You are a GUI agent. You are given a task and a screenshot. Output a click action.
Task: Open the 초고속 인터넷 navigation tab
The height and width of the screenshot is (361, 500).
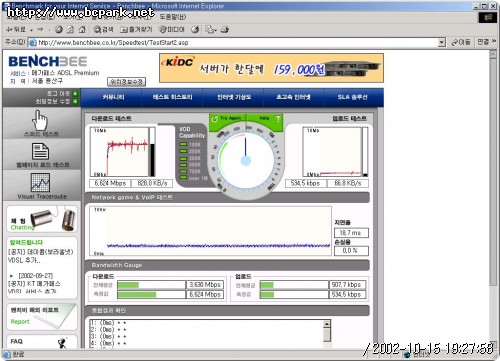pos(293,97)
